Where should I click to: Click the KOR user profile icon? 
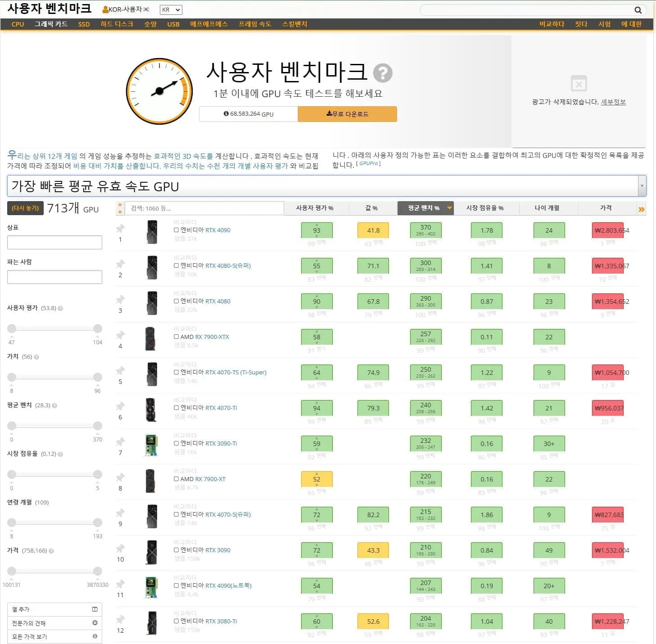coord(105,9)
